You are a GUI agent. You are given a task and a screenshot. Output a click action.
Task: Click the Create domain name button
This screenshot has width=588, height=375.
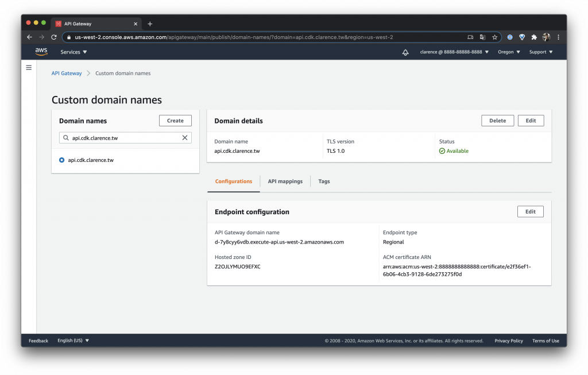[x=175, y=121]
